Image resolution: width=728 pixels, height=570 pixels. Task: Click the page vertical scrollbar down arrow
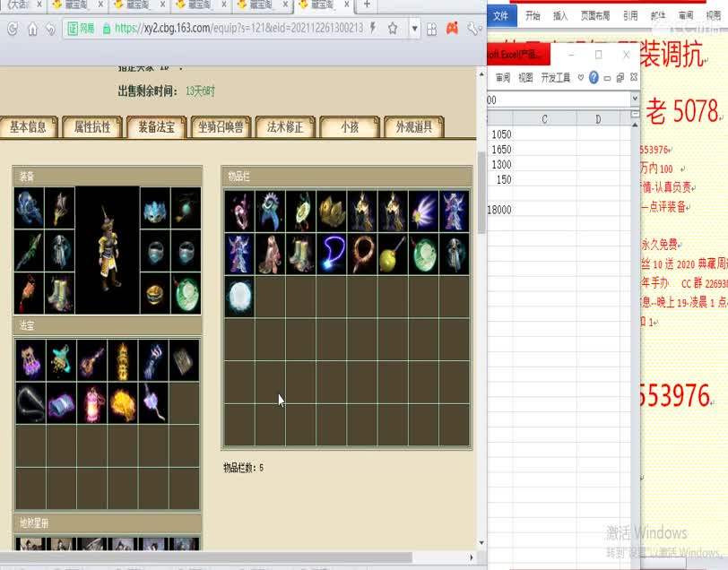tap(481, 542)
